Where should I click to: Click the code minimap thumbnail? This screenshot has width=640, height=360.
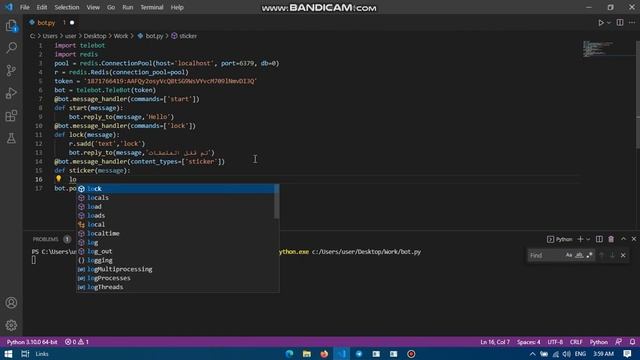[x=598, y=49]
